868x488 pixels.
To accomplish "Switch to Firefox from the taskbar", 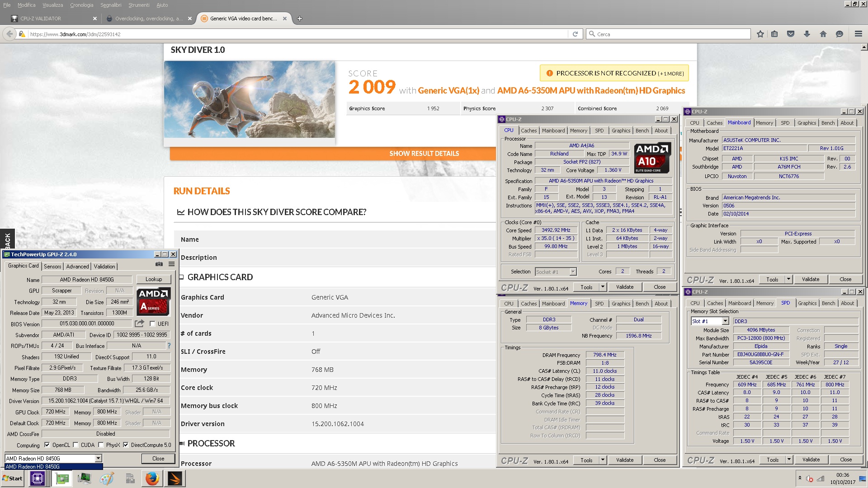I will (152, 479).
